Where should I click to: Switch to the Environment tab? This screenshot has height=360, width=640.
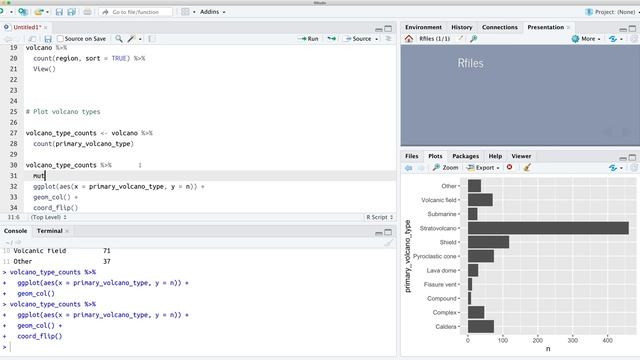423,27
